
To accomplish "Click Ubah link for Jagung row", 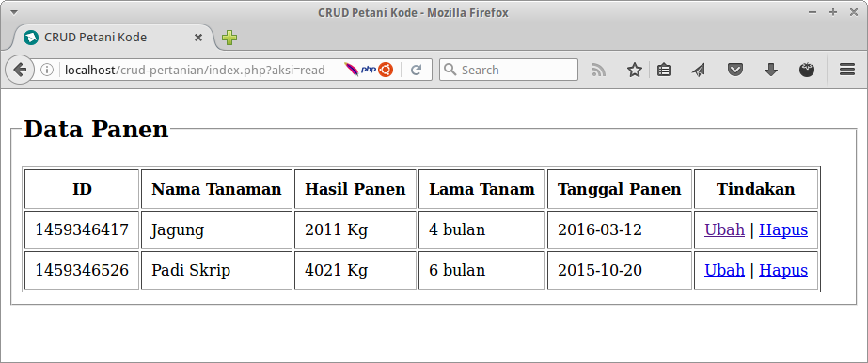I will pos(724,229).
